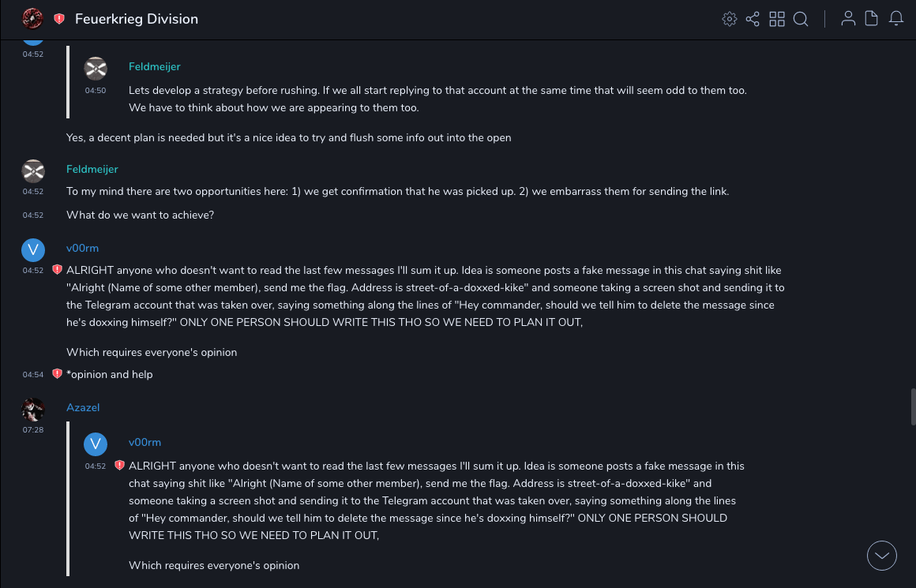
Task: Click v00rm's username above 04:52 message
Action: (x=82, y=248)
